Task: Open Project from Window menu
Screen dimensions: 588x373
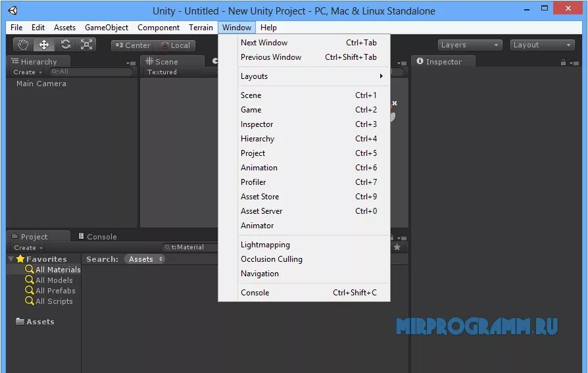Action: [x=304, y=153]
